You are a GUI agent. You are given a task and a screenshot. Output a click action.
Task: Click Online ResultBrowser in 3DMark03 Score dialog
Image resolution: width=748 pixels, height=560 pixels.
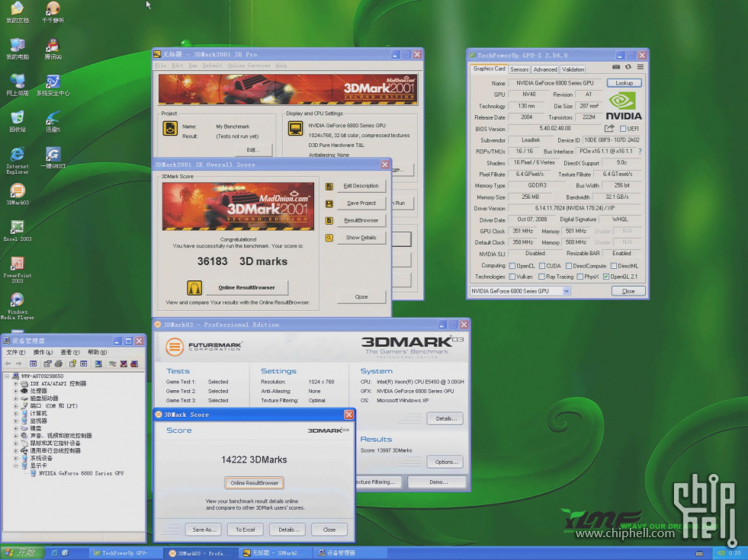[254, 483]
